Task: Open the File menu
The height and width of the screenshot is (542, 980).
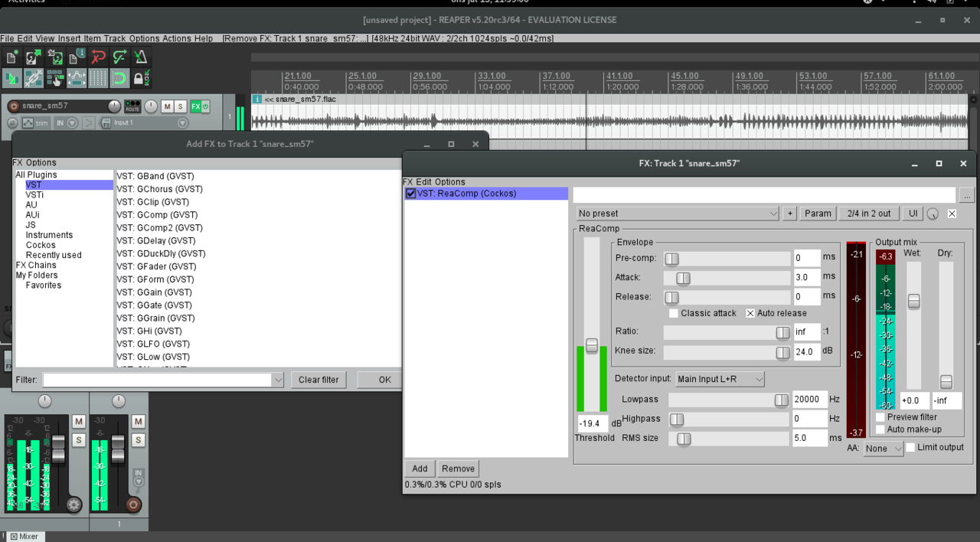Action: tap(7, 38)
